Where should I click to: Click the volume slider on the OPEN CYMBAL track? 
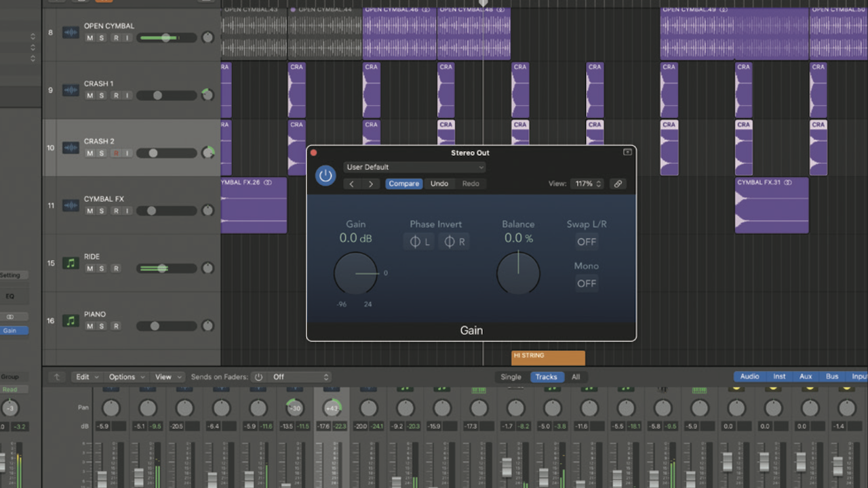(166, 37)
